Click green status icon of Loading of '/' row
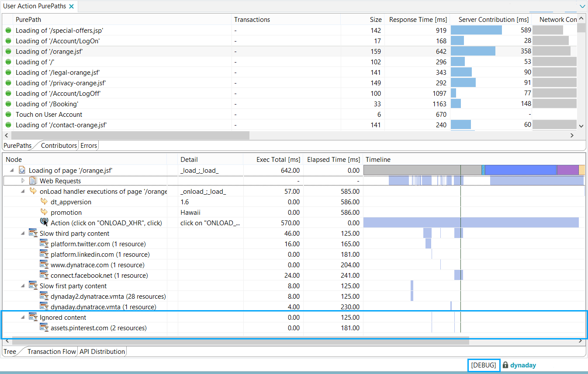 8,62
